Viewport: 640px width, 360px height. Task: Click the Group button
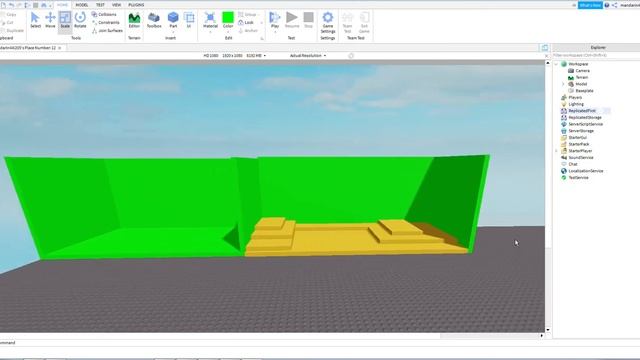pyautogui.click(x=248, y=14)
